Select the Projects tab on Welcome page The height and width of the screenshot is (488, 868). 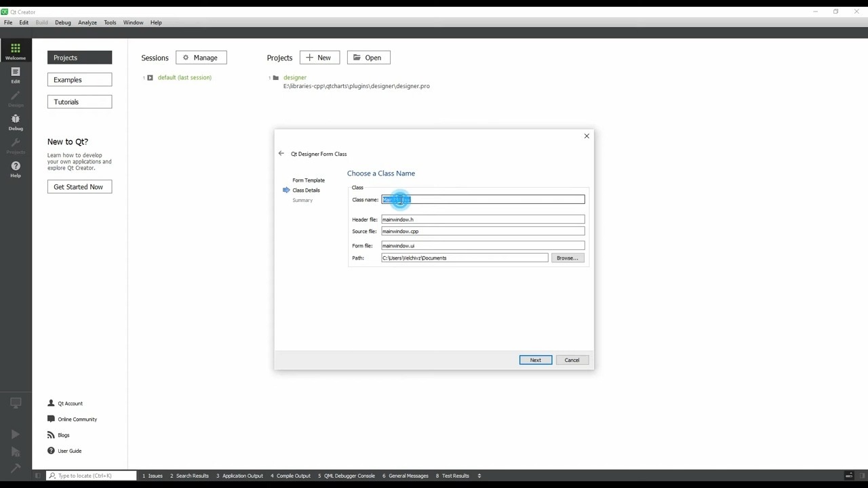click(79, 58)
